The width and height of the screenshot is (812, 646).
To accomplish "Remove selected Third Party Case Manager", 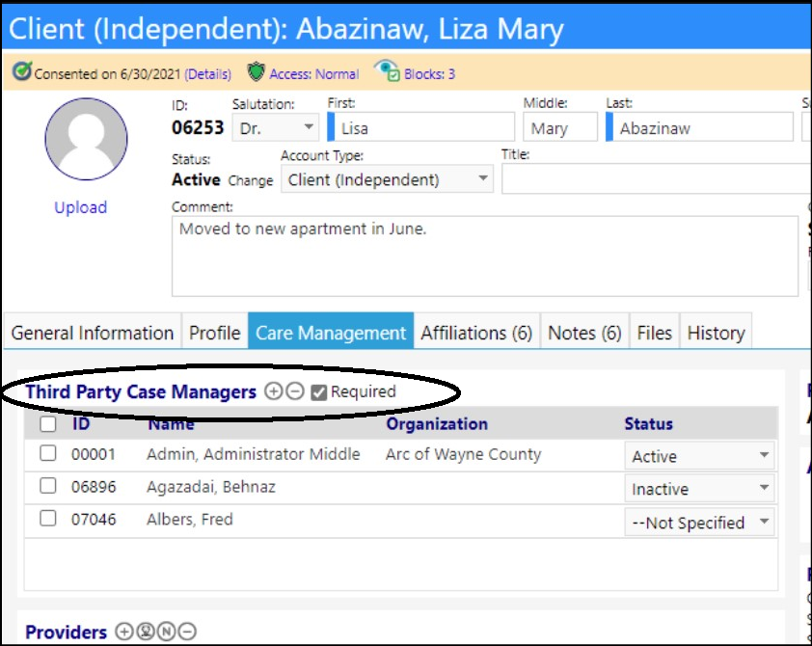I will click(295, 391).
